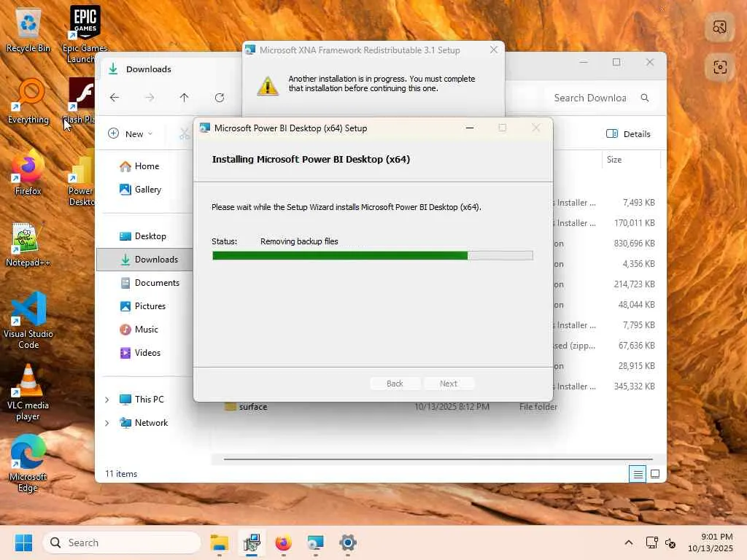Open the Firefox desktop shortcut

pyautogui.click(x=28, y=173)
